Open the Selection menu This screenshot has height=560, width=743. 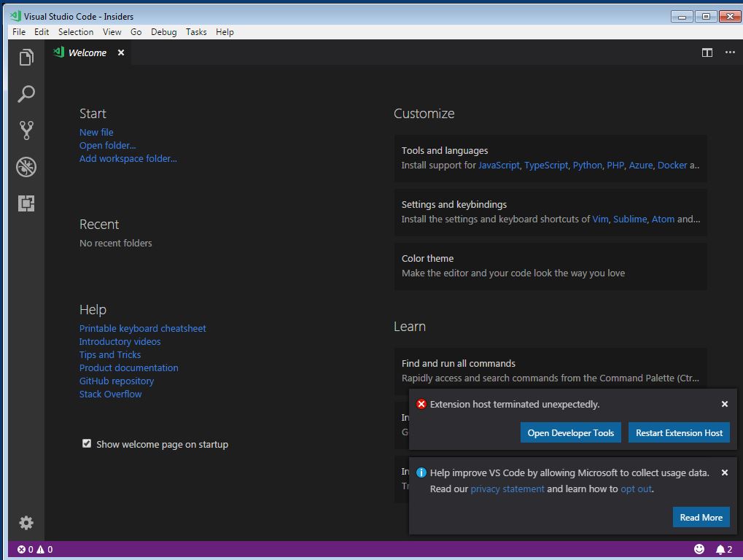coord(76,32)
